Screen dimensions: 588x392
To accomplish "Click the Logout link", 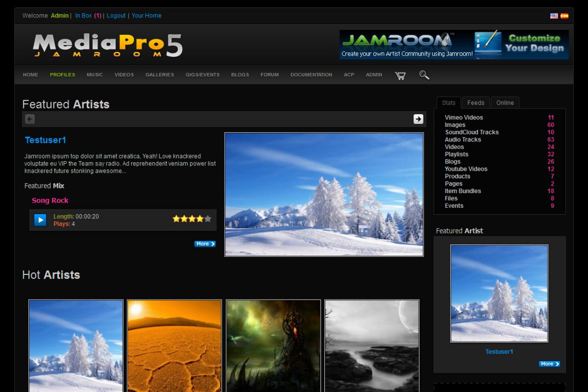I will click(x=116, y=16).
